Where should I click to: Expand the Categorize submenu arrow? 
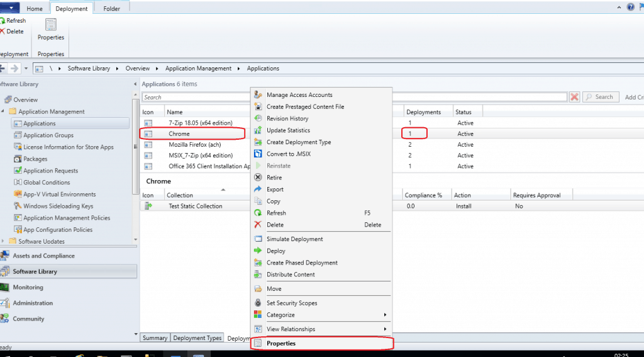click(385, 315)
